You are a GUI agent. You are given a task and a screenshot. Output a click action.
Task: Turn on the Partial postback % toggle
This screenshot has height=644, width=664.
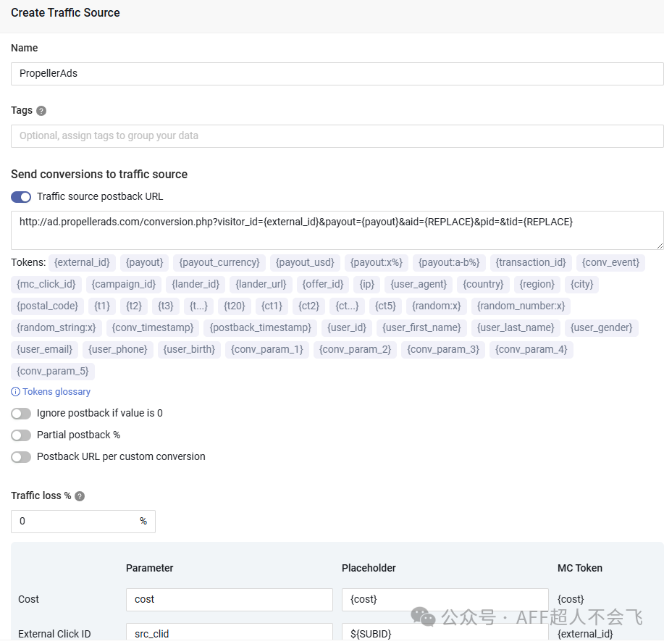21,435
